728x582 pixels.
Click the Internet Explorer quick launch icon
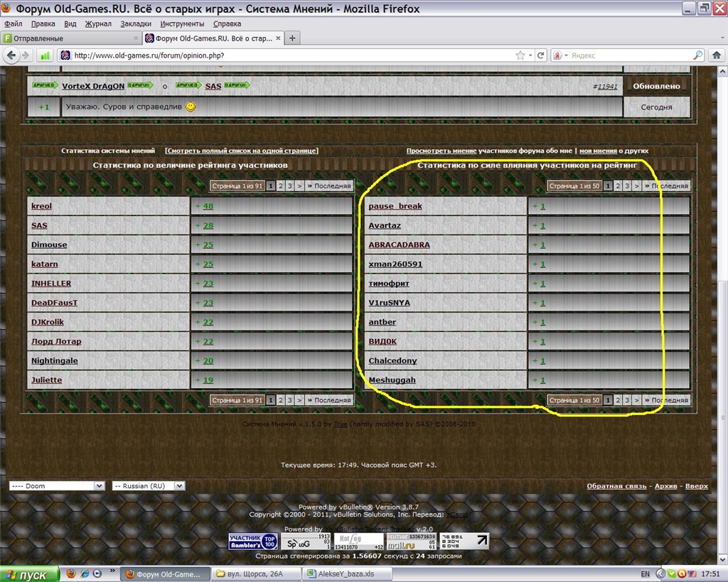pyautogui.click(x=85, y=573)
